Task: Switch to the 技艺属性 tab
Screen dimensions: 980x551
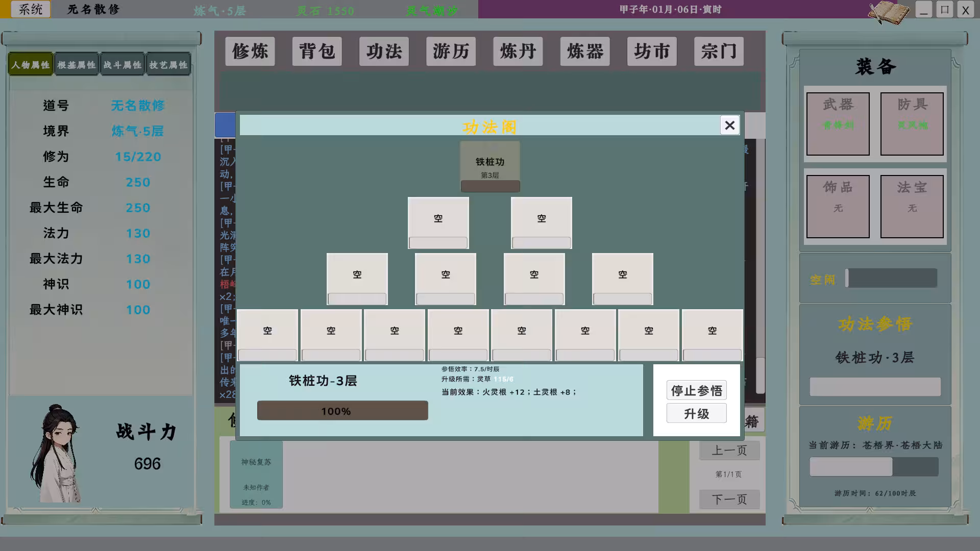Action: click(x=168, y=65)
